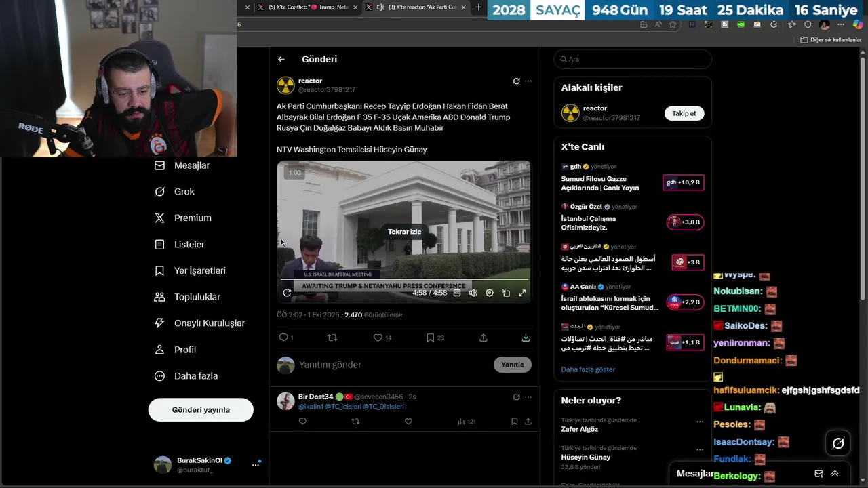Open browser three-dots menu
This screenshot has width=868, height=488.
coord(841,24)
